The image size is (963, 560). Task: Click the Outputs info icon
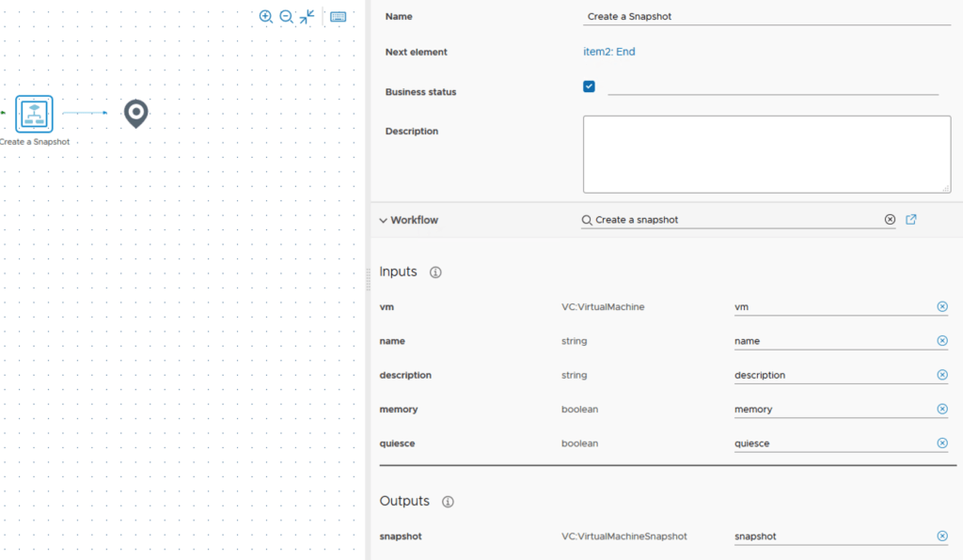click(448, 502)
